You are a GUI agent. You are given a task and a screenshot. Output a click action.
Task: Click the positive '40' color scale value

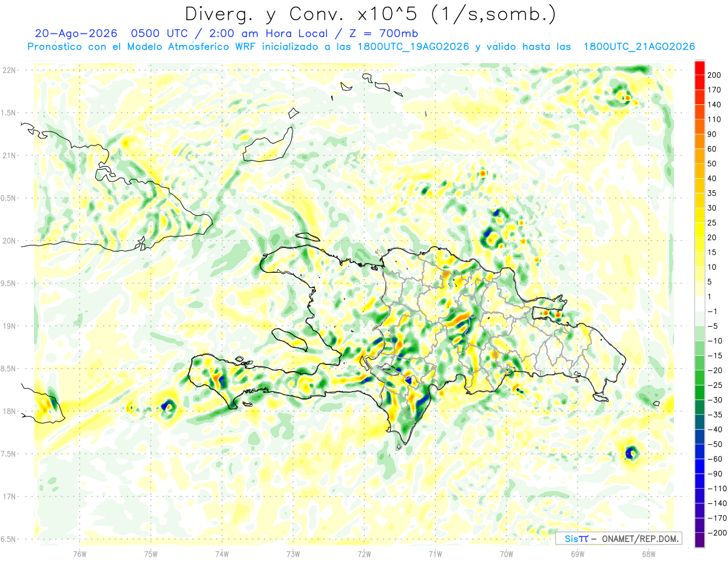712,179
